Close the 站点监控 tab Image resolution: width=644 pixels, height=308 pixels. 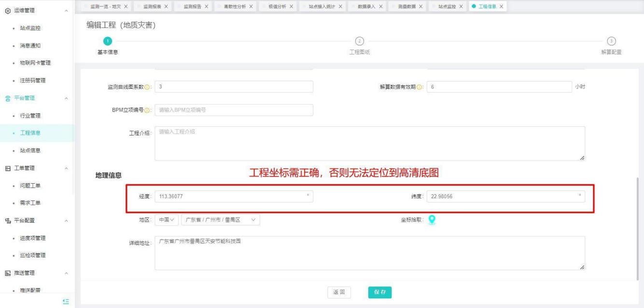(x=461, y=6)
